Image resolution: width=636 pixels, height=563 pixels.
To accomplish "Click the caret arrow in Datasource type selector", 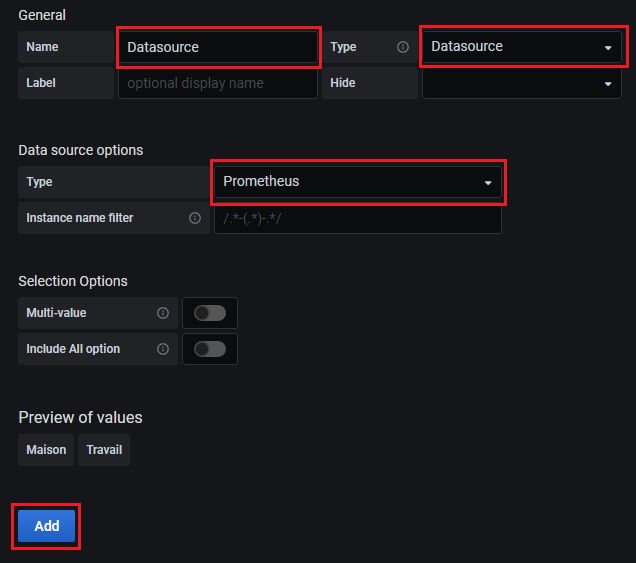I will pos(607,48).
